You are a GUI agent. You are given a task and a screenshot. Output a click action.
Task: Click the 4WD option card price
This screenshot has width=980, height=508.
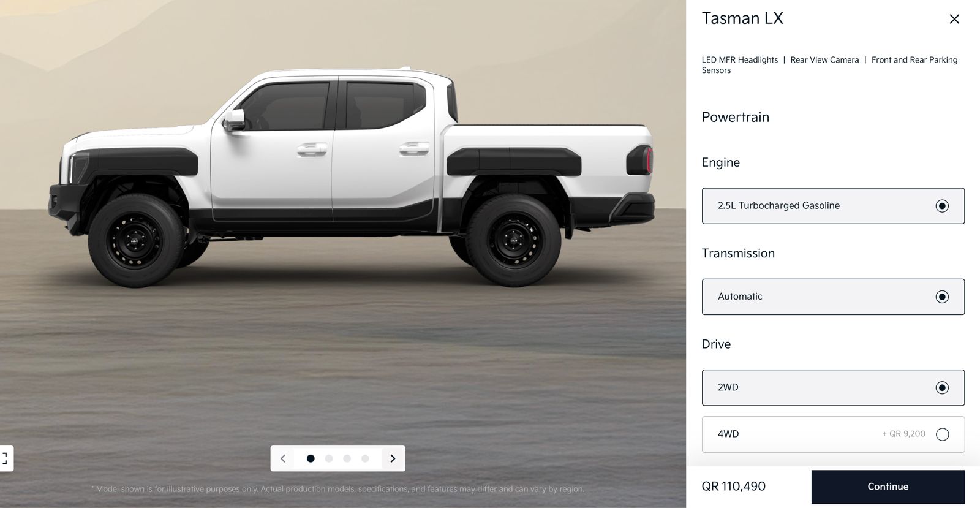point(903,434)
